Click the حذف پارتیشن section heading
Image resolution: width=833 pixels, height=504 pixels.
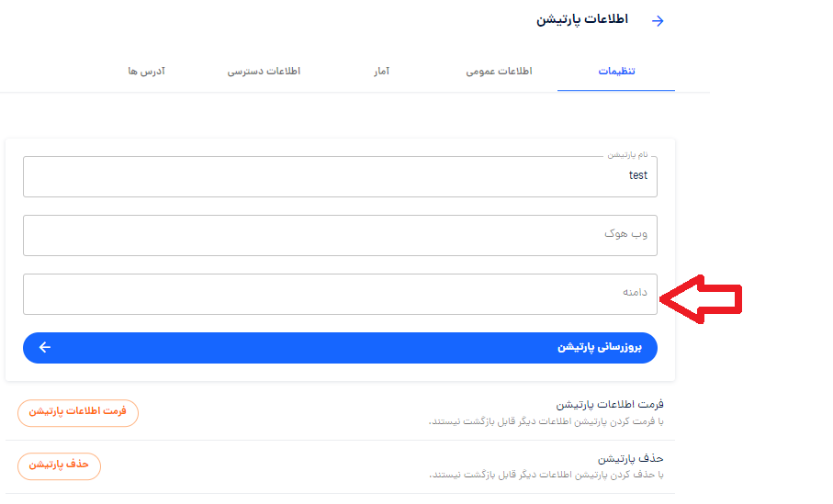click(631, 458)
